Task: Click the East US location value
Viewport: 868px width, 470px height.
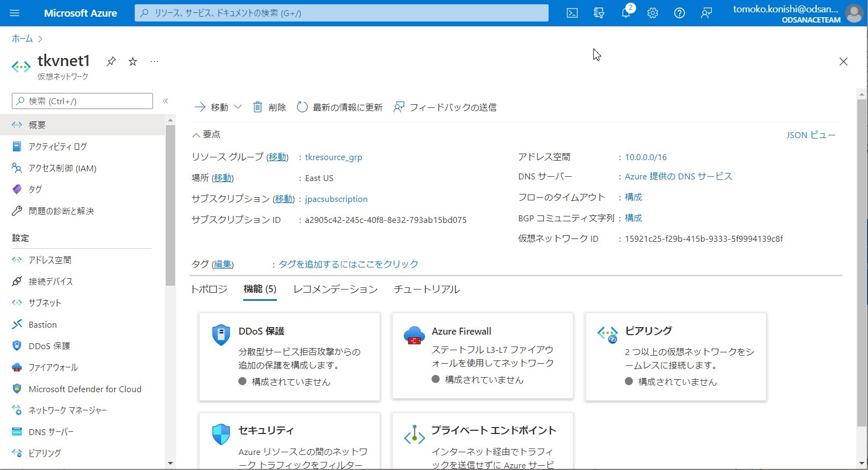Action: pos(319,178)
